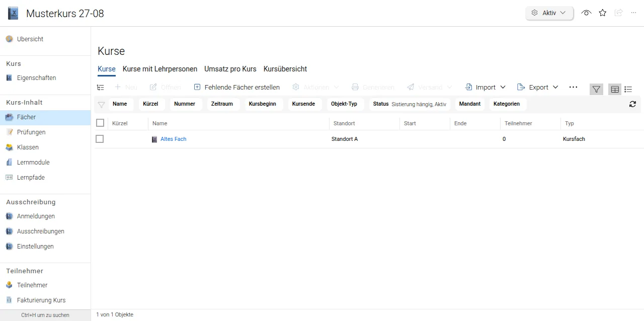Open more toolbar actions ellipsis
This screenshot has width=644, height=321.
(573, 87)
